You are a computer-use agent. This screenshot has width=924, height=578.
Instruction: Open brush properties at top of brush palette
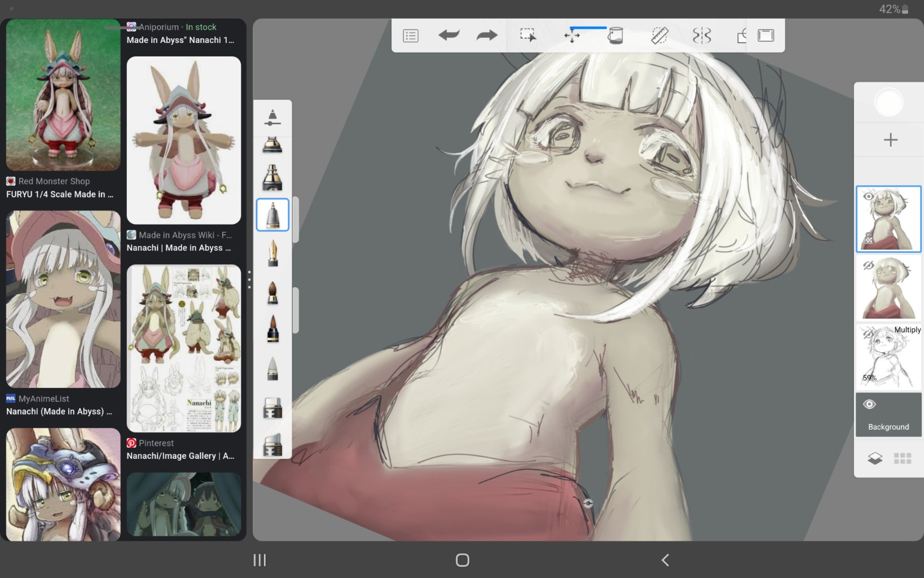click(272, 117)
